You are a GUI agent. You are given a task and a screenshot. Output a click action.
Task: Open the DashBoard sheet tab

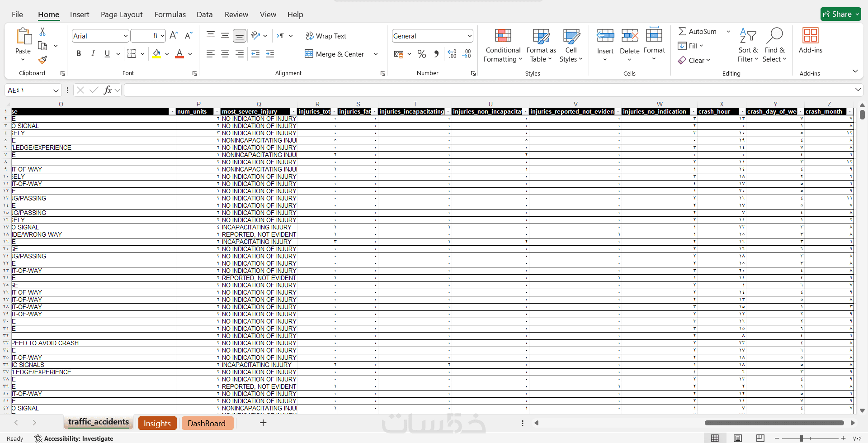click(x=207, y=423)
